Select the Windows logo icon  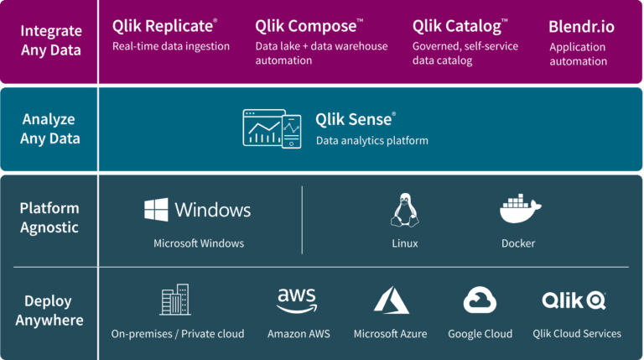[156, 210]
